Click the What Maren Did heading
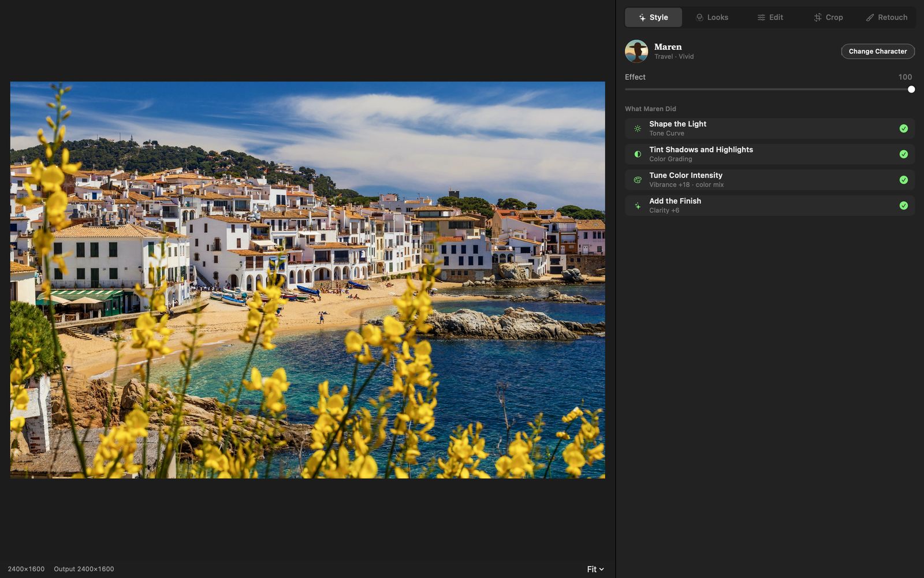Screen dimensions: 924x578 (650, 109)
